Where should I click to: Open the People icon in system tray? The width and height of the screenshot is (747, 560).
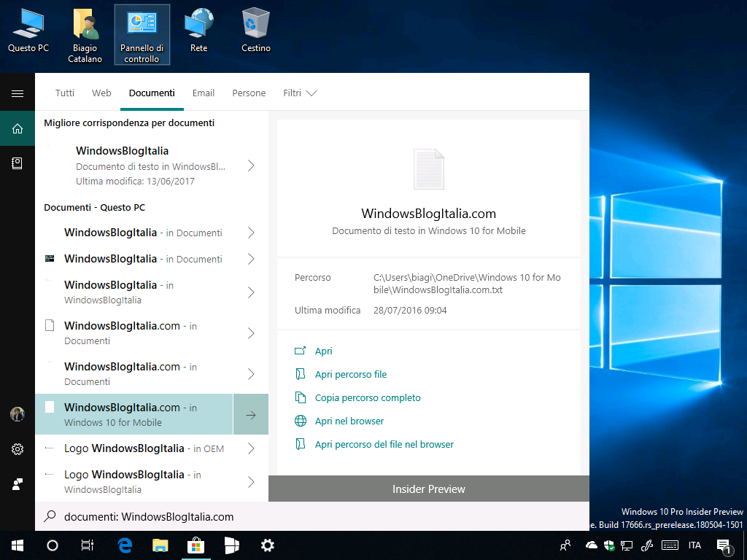tap(565, 545)
